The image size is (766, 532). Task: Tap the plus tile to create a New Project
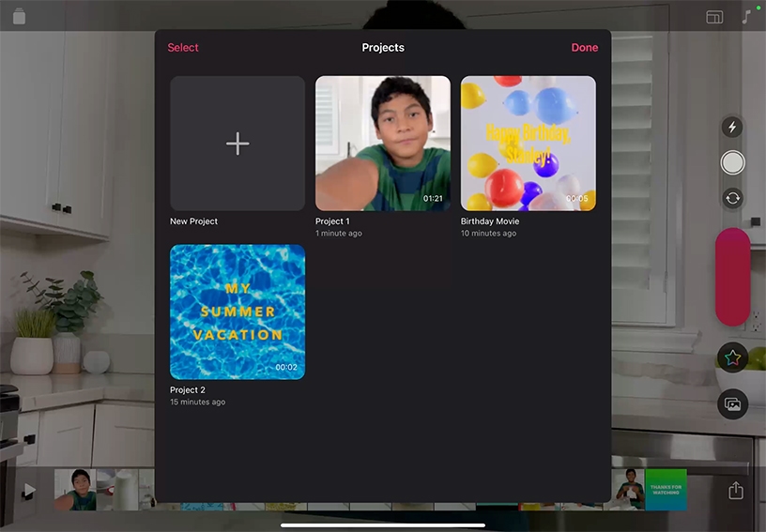(237, 144)
